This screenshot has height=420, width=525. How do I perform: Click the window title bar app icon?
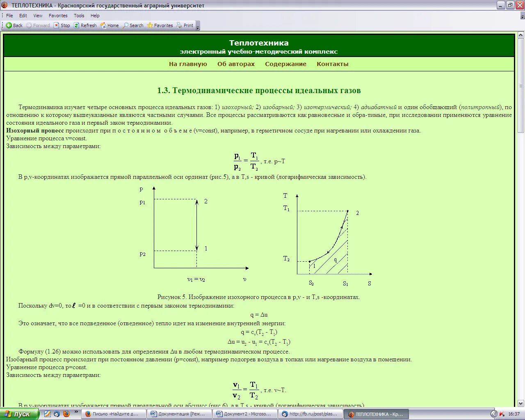[x=5, y=5]
